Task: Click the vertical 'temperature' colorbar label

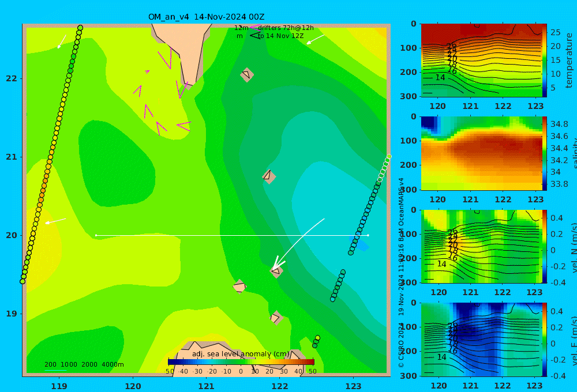Action: pos(569,61)
